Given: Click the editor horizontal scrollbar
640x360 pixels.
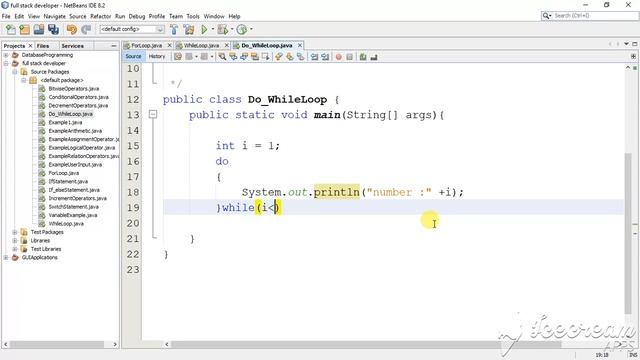Looking at the screenshot, I should click(366, 345).
